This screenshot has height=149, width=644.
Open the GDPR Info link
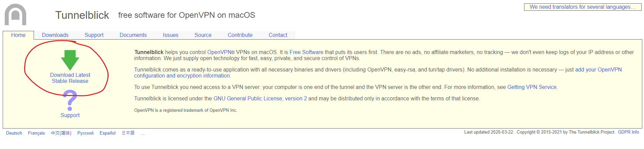click(628, 132)
